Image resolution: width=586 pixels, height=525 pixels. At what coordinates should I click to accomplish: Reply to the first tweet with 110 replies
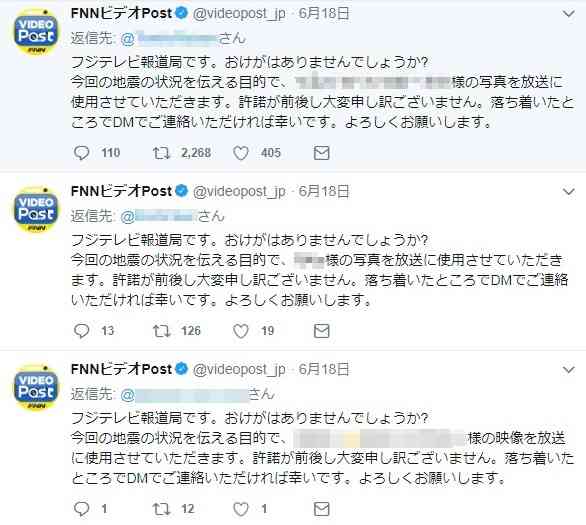[x=81, y=153]
